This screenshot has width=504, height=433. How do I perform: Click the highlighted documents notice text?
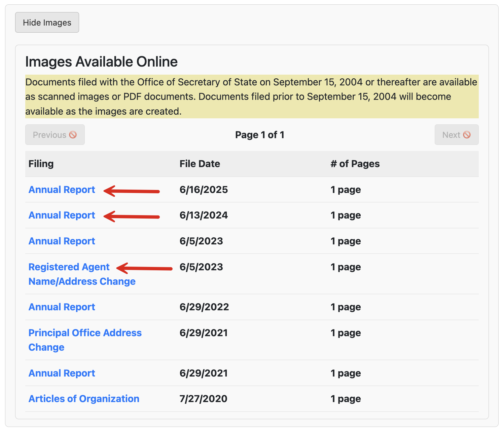[252, 96]
